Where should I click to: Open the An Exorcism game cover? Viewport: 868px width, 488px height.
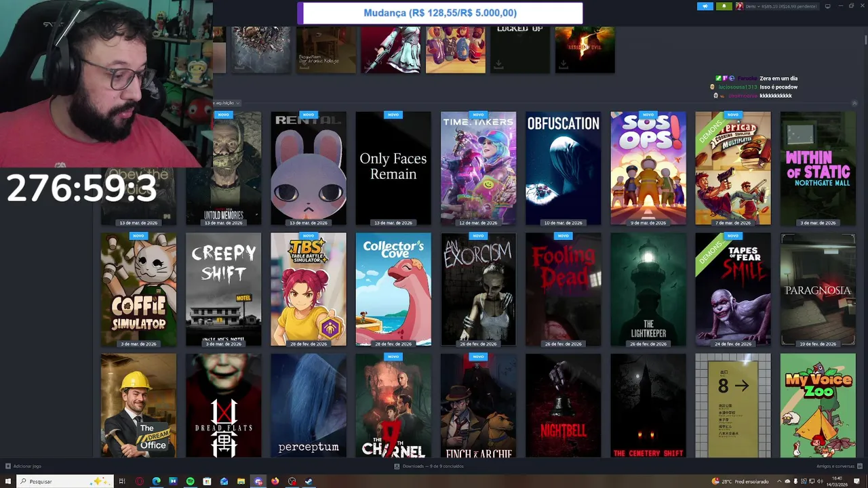point(478,289)
